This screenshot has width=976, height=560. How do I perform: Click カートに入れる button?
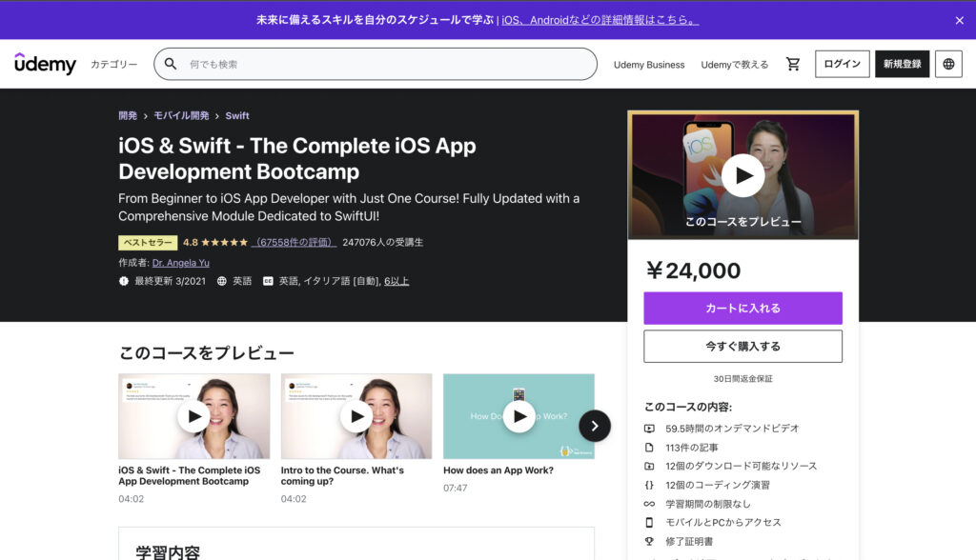(x=742, y=308)
